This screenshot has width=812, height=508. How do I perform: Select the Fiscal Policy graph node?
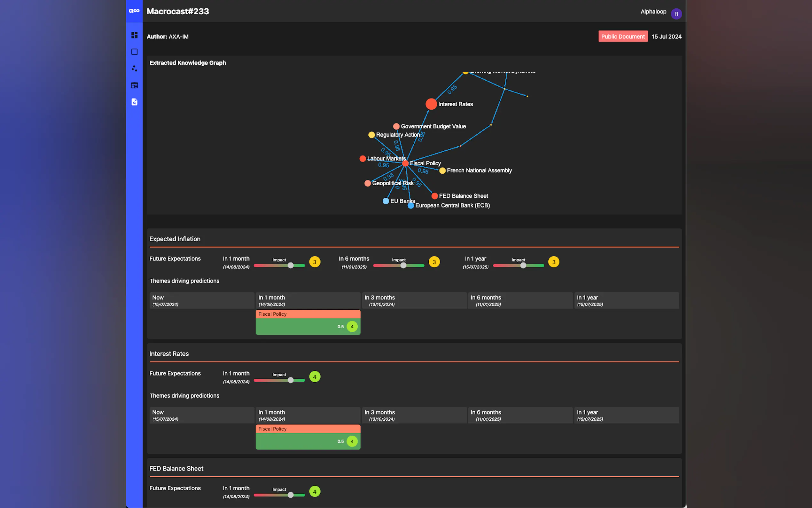click(x=405, y=163)
